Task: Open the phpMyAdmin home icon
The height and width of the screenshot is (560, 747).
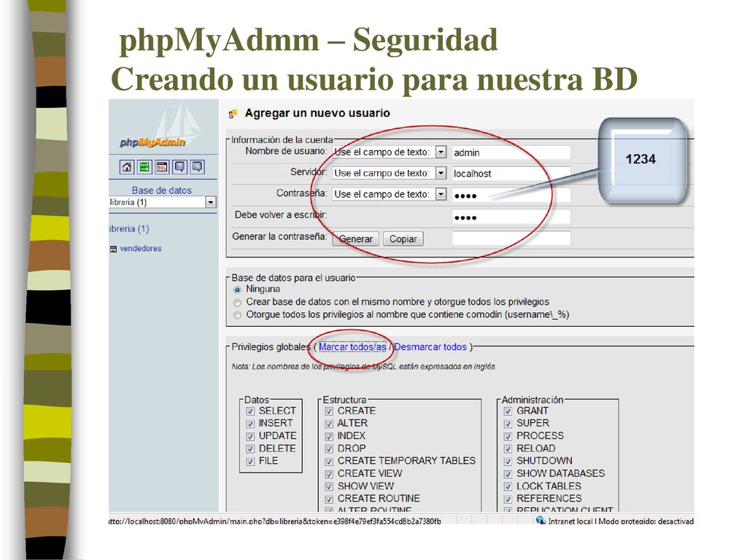Action: [127, 167]
